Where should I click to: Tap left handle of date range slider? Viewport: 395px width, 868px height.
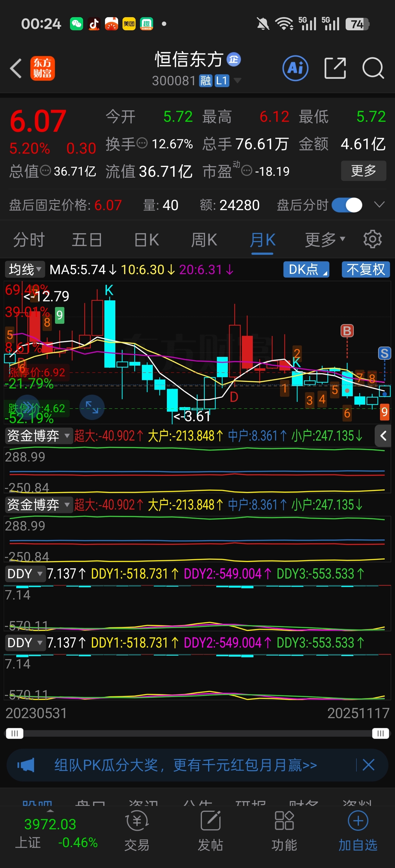click(14, 733)
